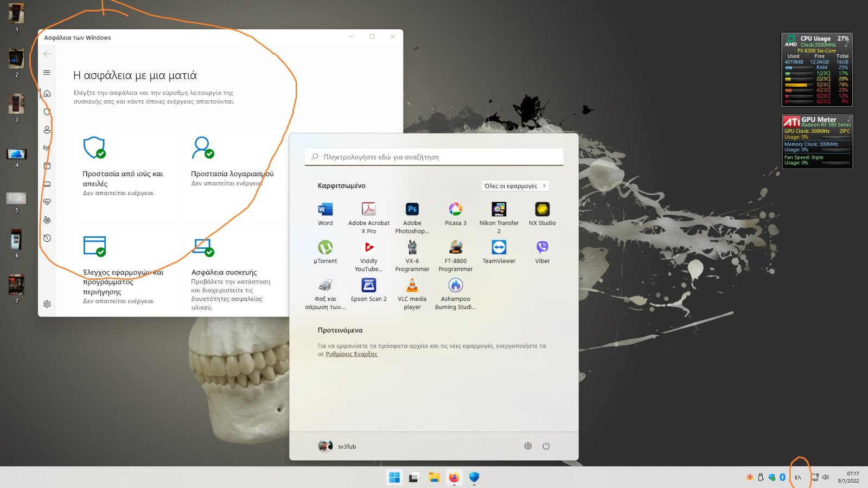This screenshot has height=488, width=868.
Task: Select Protection history in Security sidebar
Action: click(47, 238)
